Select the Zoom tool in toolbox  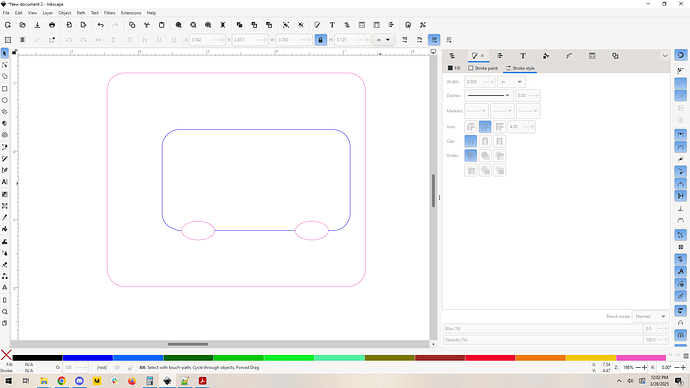[x=5, y=311]
